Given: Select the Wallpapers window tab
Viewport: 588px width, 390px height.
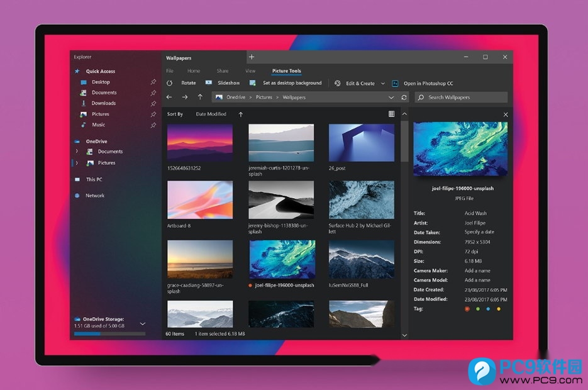Looking at the screenshot, I should tap(179, 58).
